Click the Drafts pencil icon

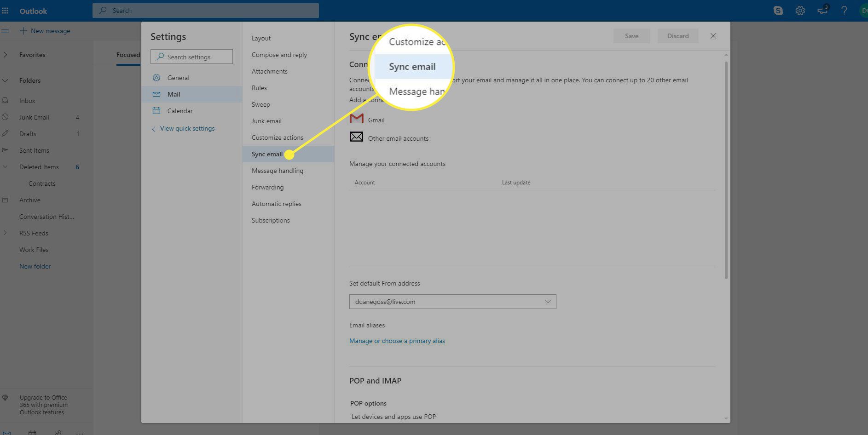click(x=5, y=133)
